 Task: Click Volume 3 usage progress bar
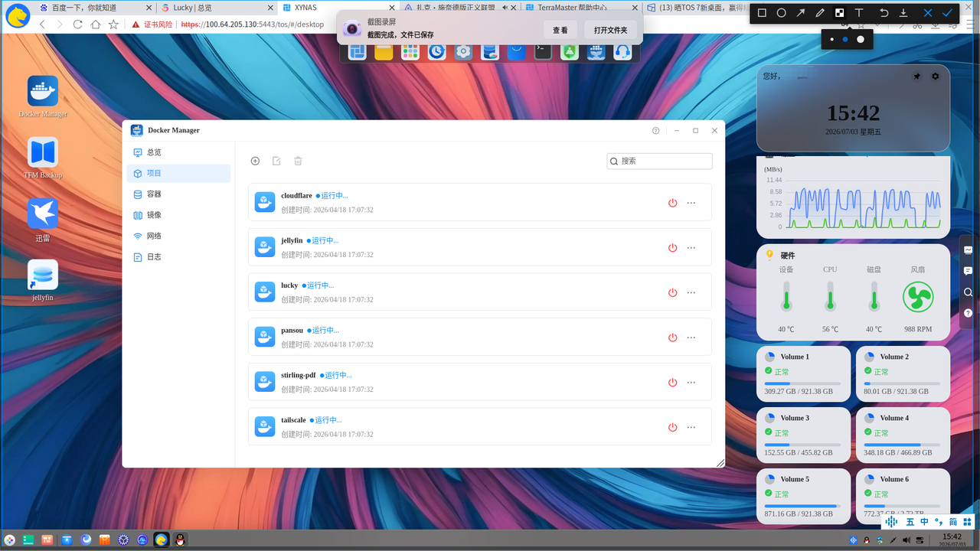pos(802,445)
